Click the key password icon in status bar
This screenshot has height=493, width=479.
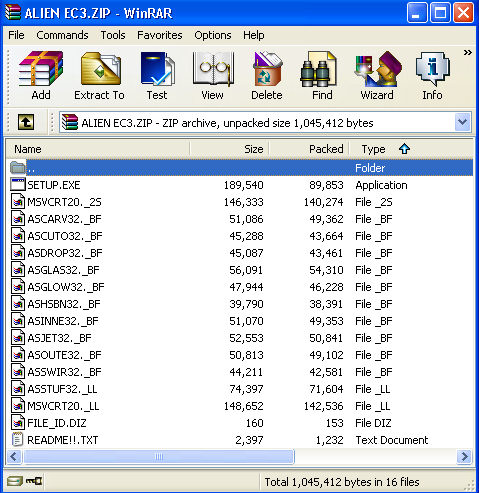pos(34,481)
